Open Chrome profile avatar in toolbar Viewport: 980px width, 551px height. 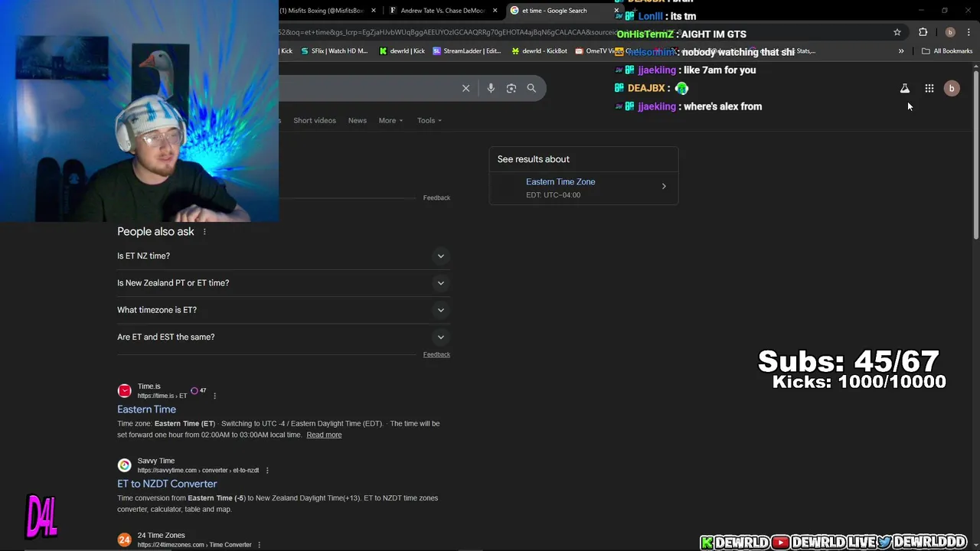(x=950, y=32)
